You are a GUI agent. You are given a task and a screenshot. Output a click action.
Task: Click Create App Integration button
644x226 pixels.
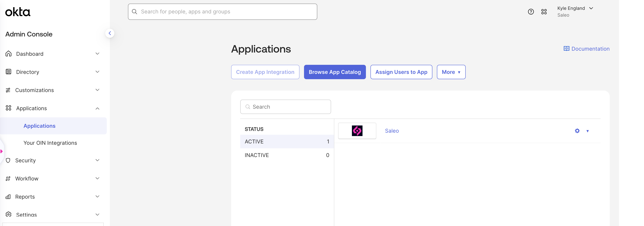tap(265, 72)
